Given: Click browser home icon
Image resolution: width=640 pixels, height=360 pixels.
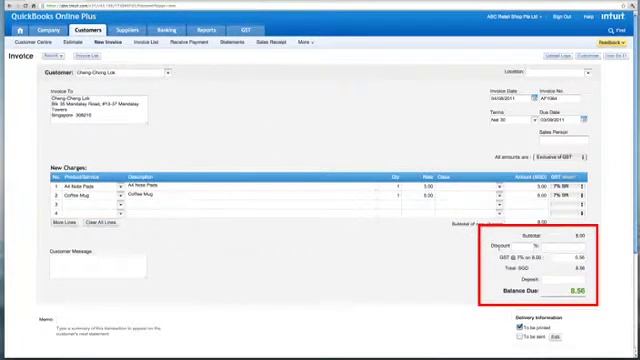Looking at the screenshot, I should (x=33, y=6).
